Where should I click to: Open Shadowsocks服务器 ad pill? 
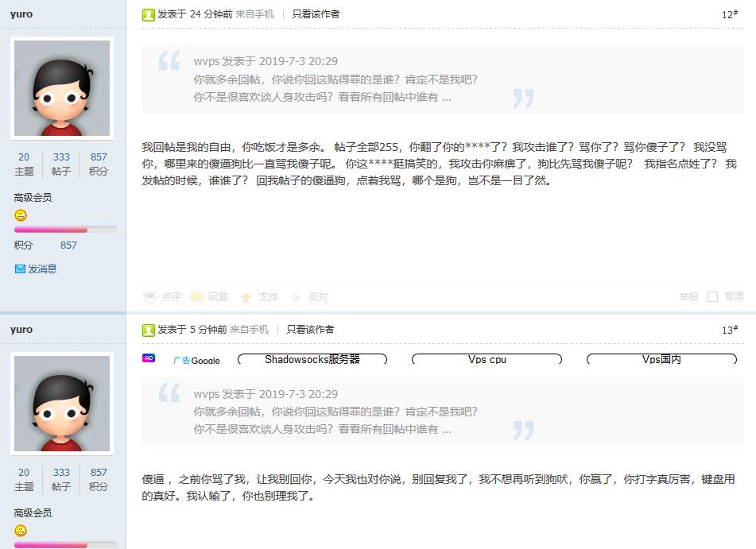click(312, 359)
